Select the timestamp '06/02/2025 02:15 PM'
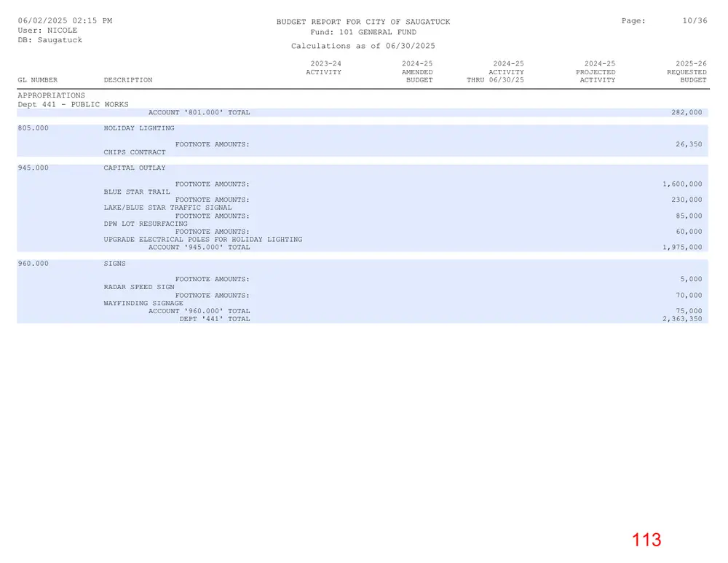 pyautogui.click(x=65, y=21)
